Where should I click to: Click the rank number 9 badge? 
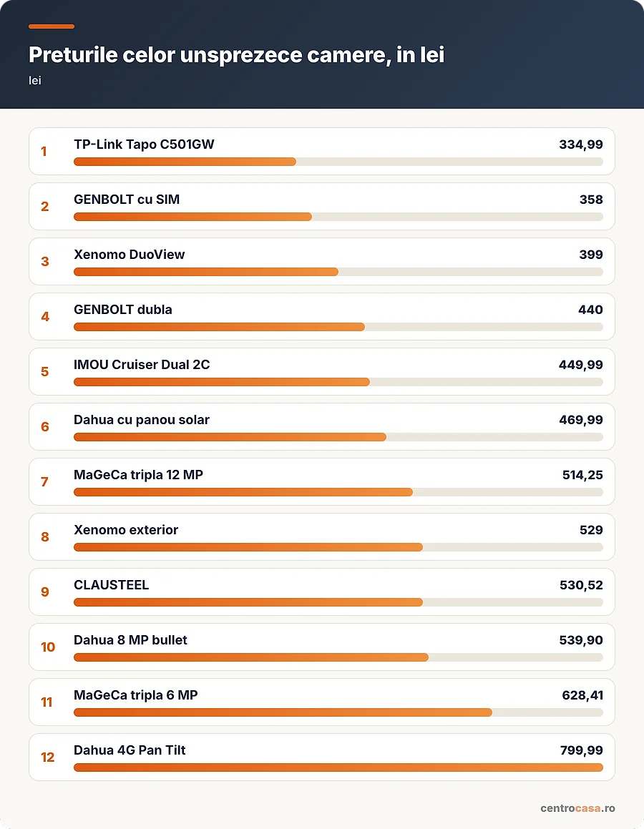[x=45, y=592]
